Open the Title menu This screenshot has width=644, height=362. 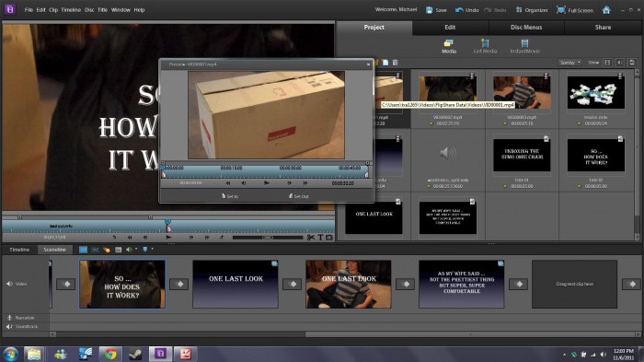coord(102,10)
